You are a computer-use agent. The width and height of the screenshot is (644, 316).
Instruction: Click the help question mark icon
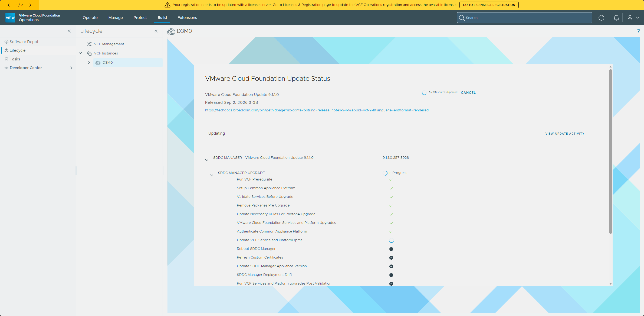point(638,31)
